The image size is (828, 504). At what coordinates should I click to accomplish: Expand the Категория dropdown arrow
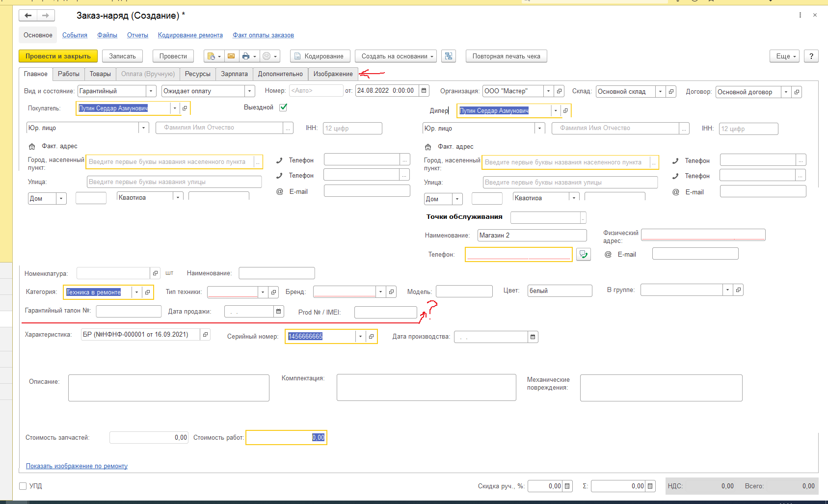(136, 292)
